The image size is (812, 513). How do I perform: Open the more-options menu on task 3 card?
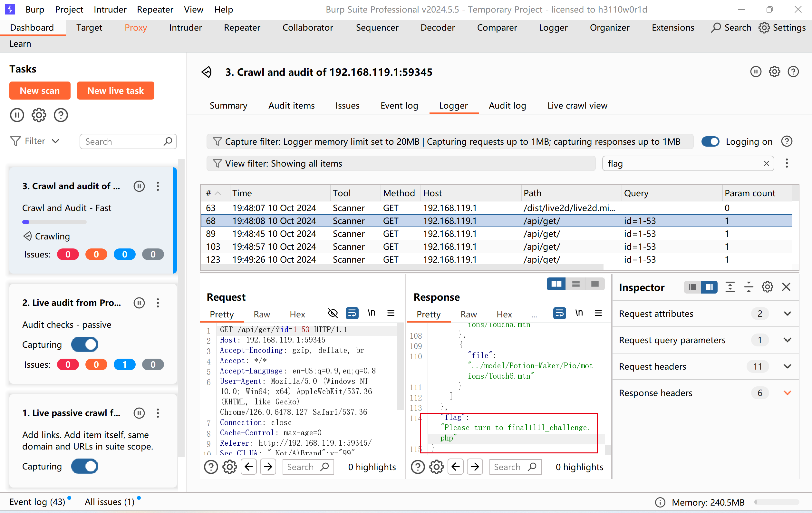pyautogui.click(x=158, y=186)
